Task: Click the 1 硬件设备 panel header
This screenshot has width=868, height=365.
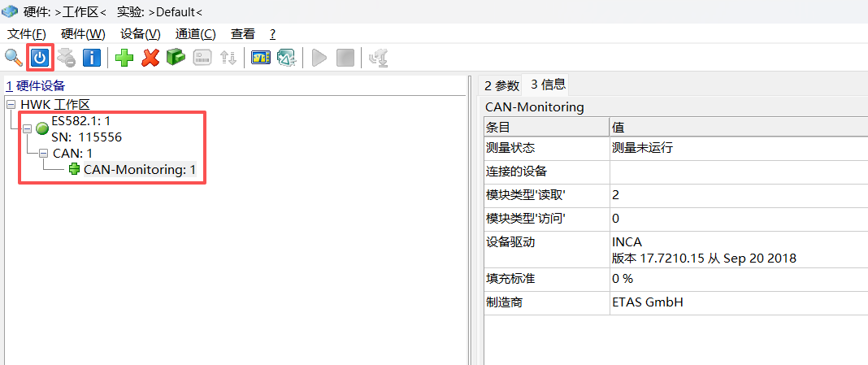Action: (x=36, y=86)
